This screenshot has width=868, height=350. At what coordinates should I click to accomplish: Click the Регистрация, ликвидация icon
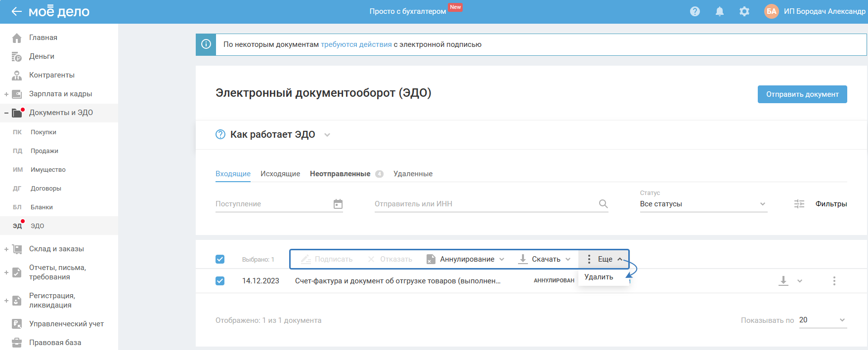17,300
